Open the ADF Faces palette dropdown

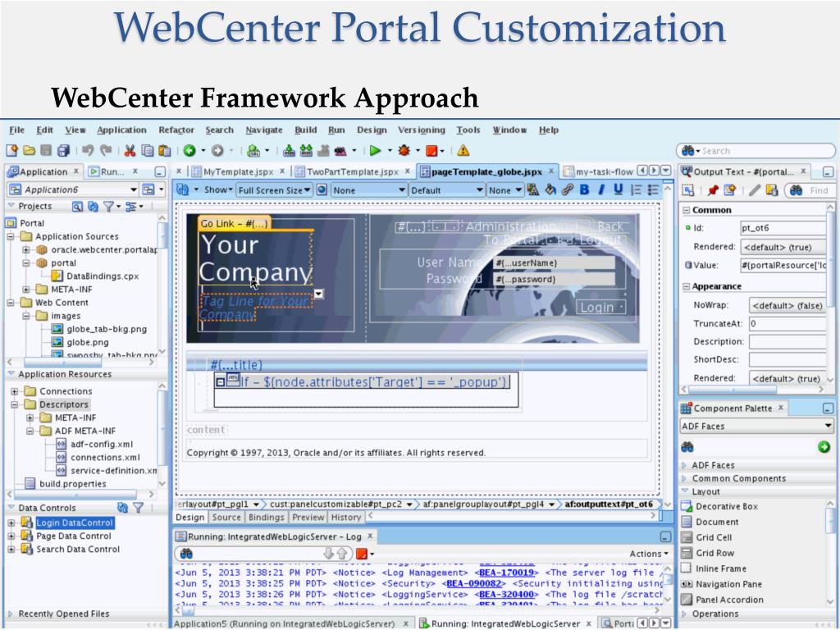[x=757, y=426]
